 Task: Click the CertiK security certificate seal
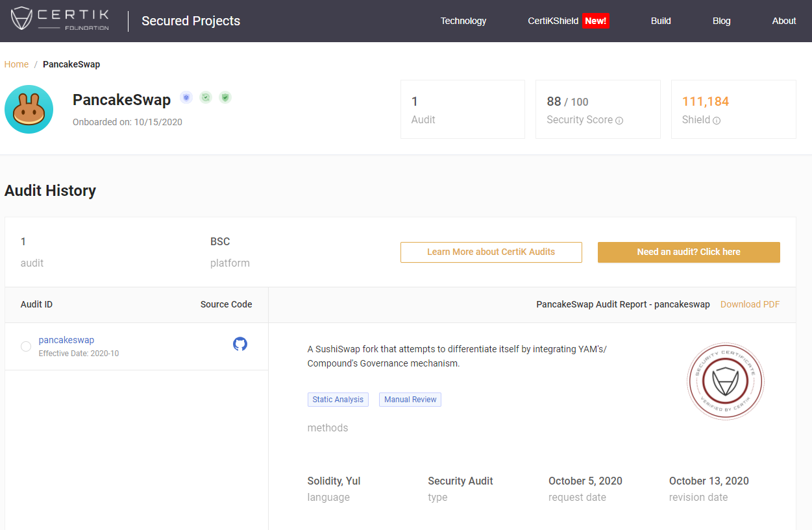725,381
